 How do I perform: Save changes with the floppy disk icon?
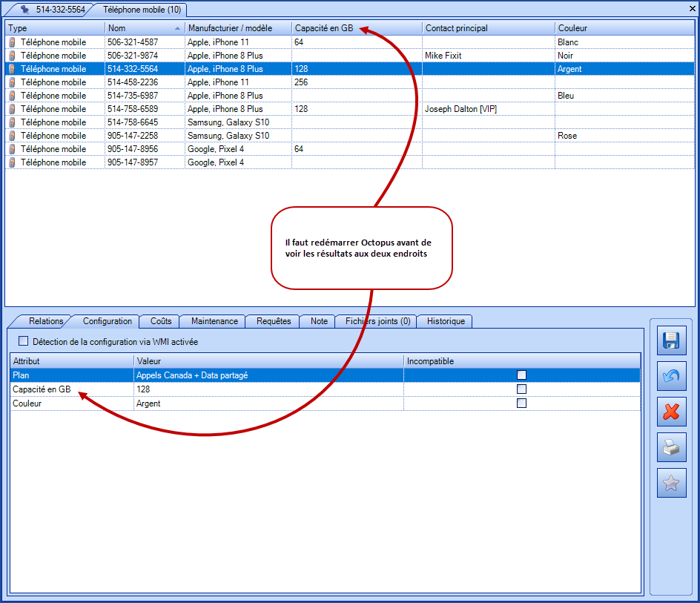(671, 340)
